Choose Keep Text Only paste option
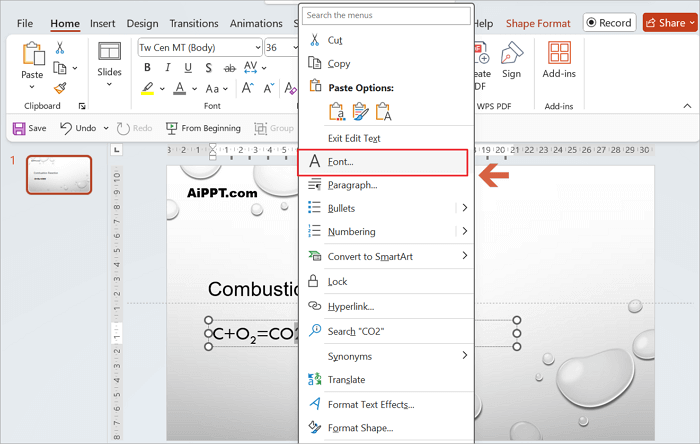This screenshot has width=700, height=444. click(x=382, y=111)
